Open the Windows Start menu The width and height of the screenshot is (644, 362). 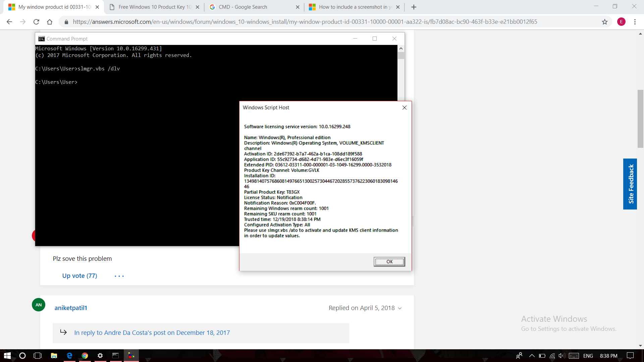[7, 356]
